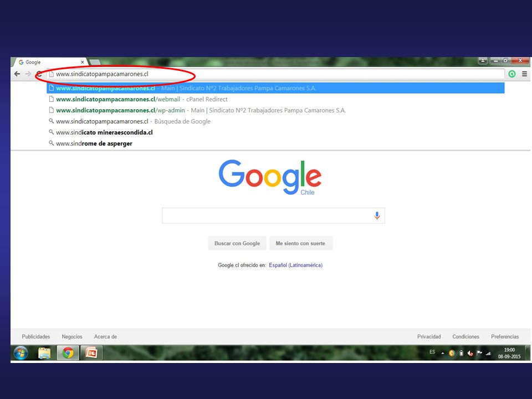Click the browser back arrow
The width and height of the screenshot is (532, 399).
[17, 74]
